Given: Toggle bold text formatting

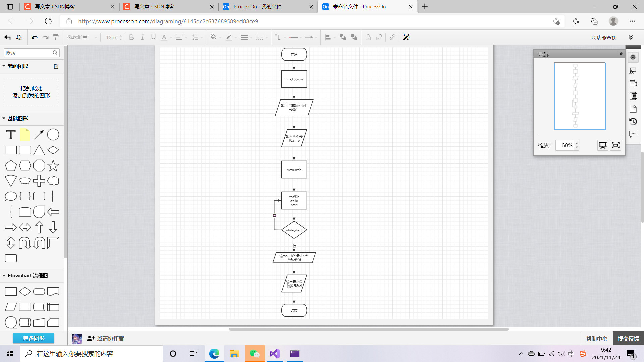Looking at the screenshot, I should (x=131, y=37).
